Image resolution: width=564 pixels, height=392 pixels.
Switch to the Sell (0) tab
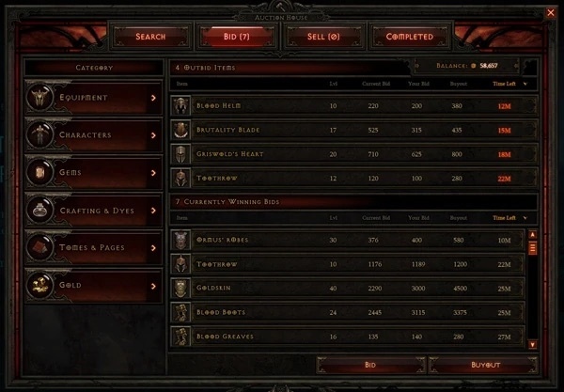coord(323,37)
